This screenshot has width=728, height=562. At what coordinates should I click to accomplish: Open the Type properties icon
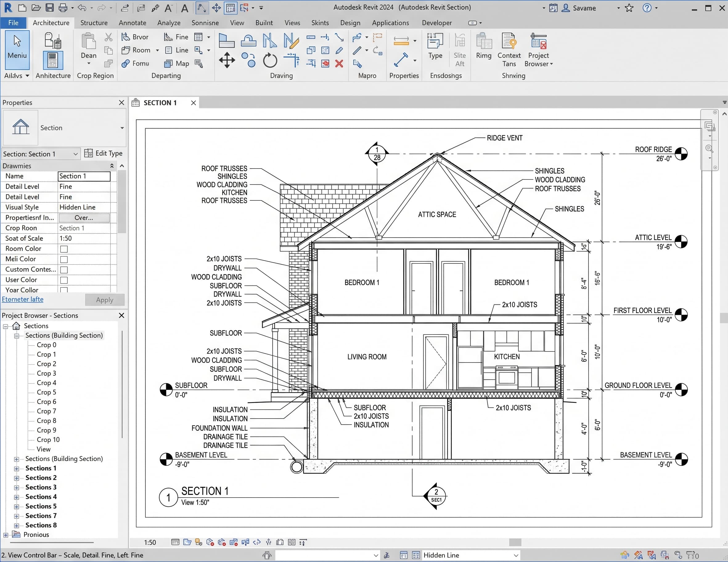click(x=435, y=47)
